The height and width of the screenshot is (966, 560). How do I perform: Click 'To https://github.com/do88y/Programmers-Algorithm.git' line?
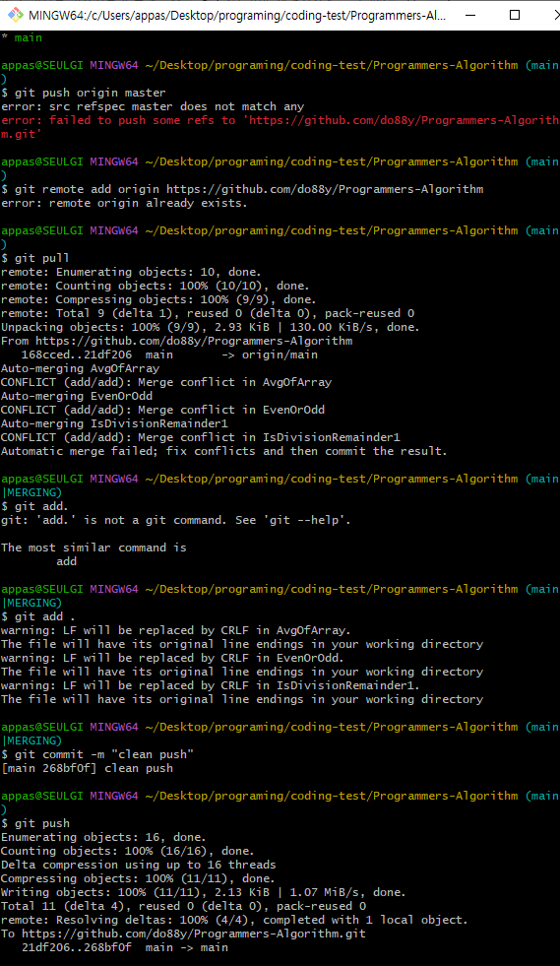click(184, 934)
